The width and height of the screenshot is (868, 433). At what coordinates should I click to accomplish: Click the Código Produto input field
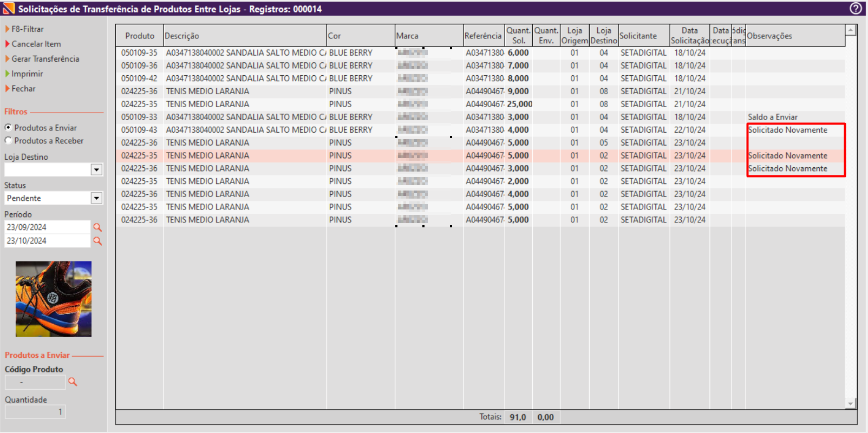35,382
